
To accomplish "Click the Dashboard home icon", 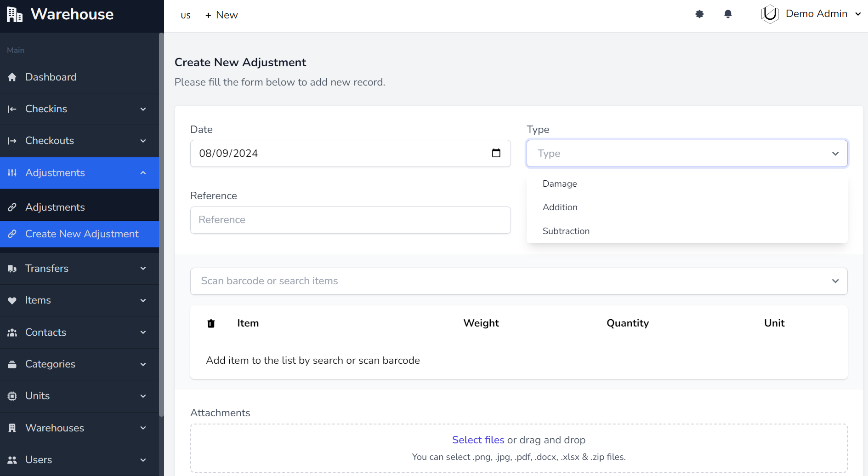I will click(12, 77).
